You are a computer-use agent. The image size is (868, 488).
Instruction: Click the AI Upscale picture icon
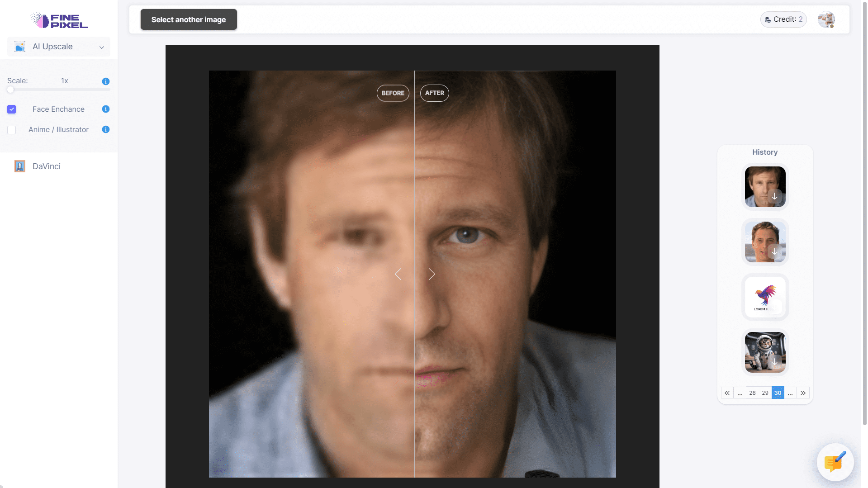[19, 47]
